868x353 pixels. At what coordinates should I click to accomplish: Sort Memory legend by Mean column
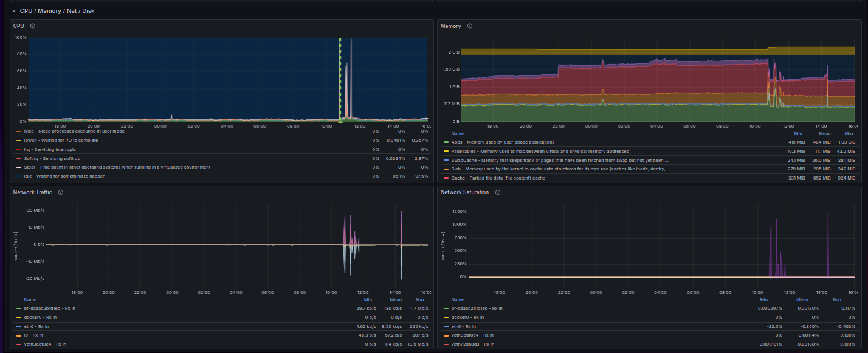click(x=825, y=133)
